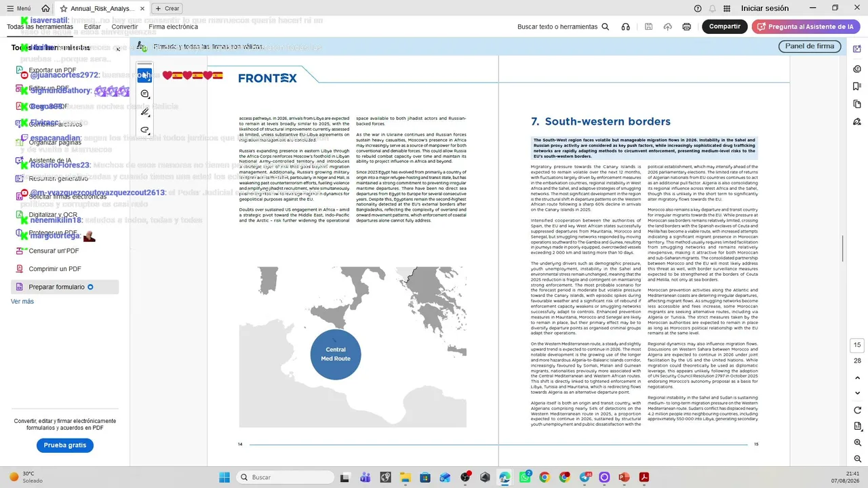Click the search magnifier next to Buscar texto
The height and width of the screenshot is (488, 868).
click(x=606, y=26)
